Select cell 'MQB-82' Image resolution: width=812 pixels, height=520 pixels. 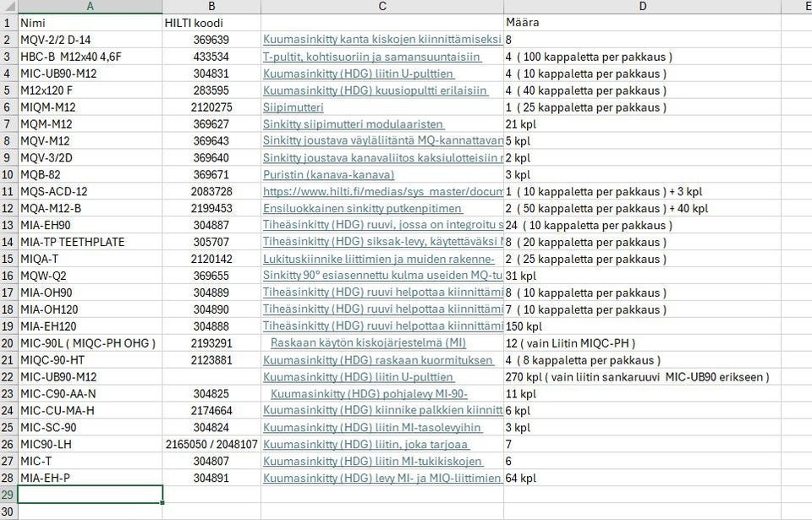(x=91, y=174)
